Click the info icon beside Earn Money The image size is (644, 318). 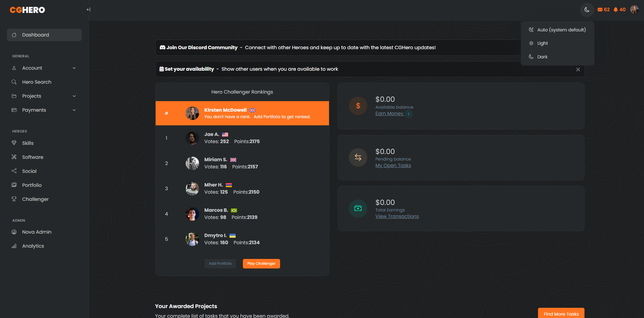409,114
